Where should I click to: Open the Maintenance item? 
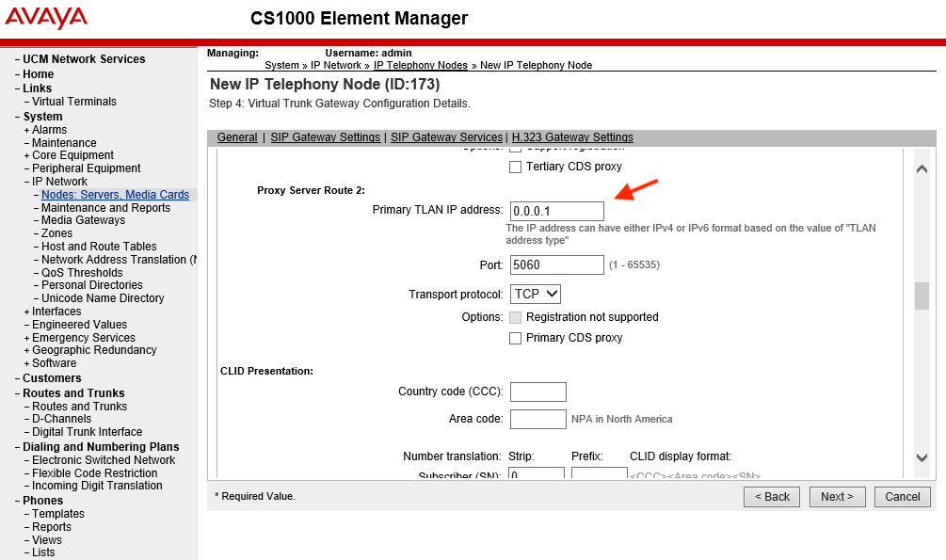pyautogui.click(x=64, y=143)
